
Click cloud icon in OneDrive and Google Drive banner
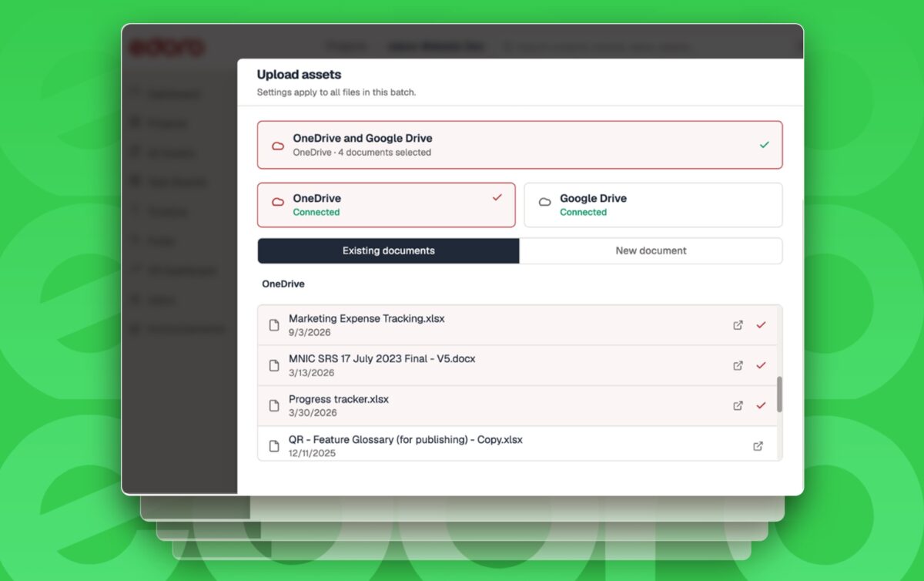tap(278, 146)
